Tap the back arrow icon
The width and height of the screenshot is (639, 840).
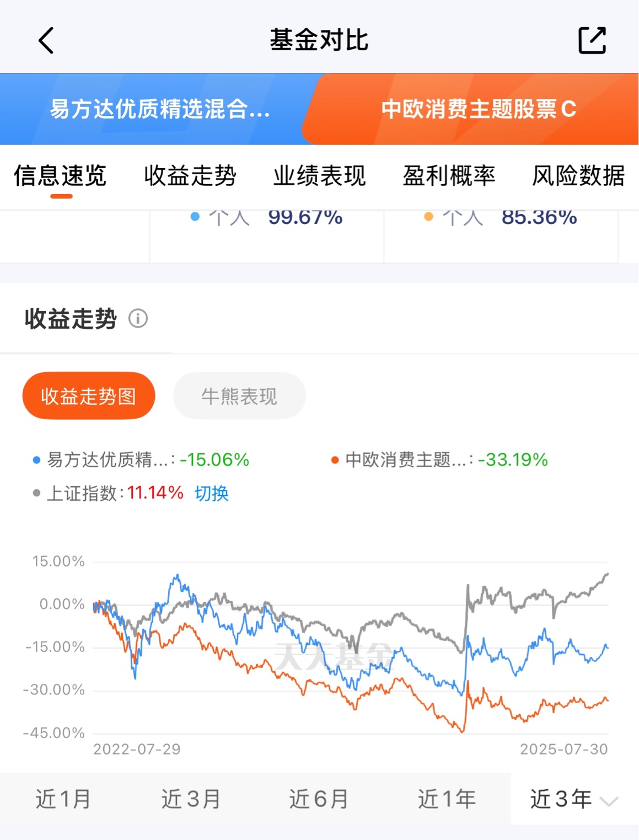coord(46,40)
